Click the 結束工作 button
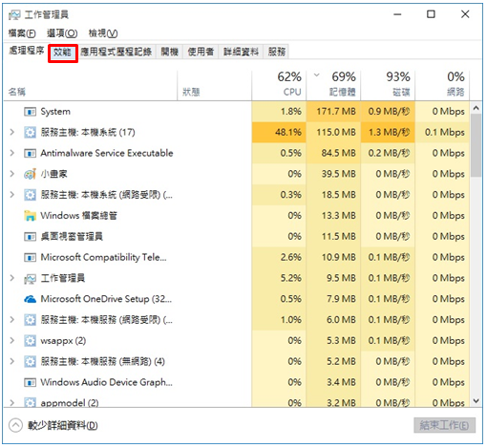This screenshot has width=487, height=448. [x=445, y=425]
